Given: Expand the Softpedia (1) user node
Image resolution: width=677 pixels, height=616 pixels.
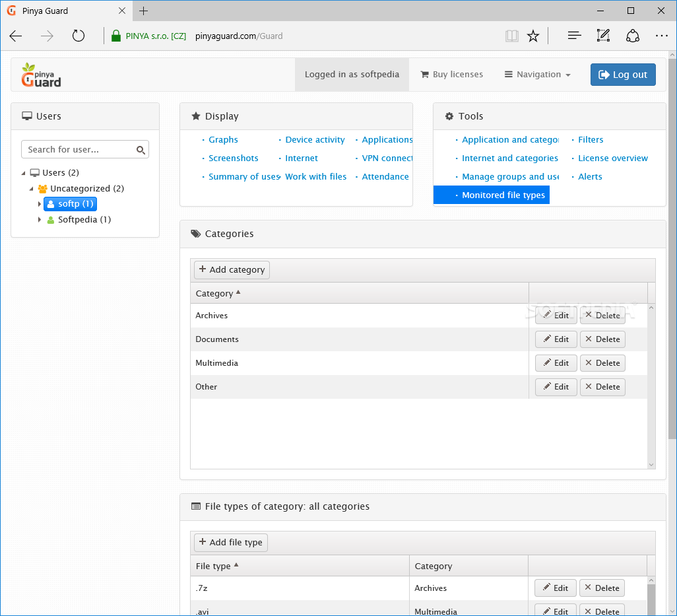Looking at the screenshot, I should click(40, 219).
